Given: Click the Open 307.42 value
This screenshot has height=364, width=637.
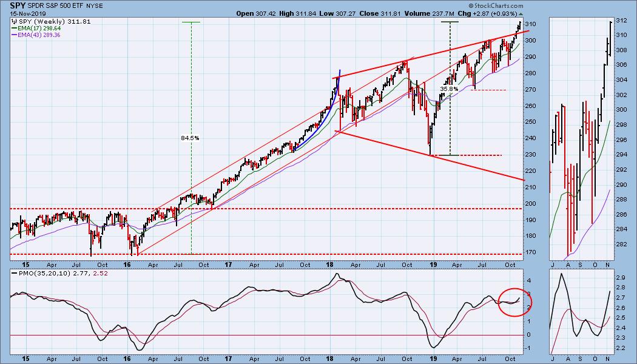Looking at the screenshot, I should tap(257, 13).
